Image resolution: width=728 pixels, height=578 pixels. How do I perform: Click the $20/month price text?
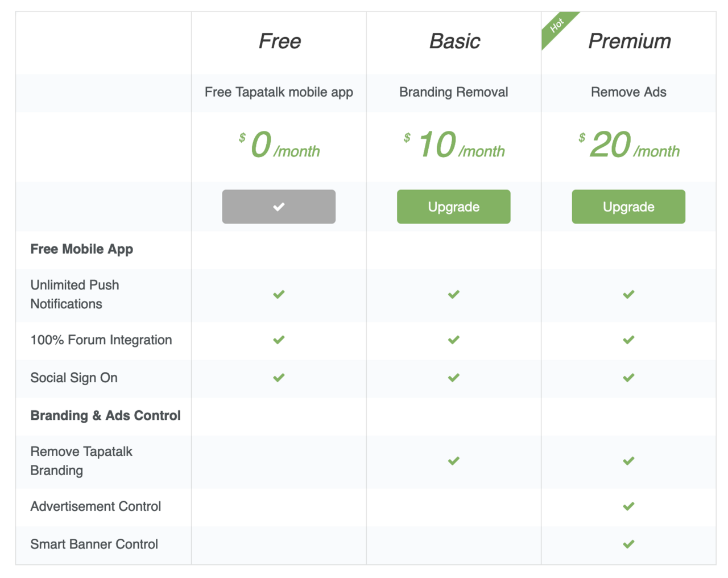pos(629,146)
